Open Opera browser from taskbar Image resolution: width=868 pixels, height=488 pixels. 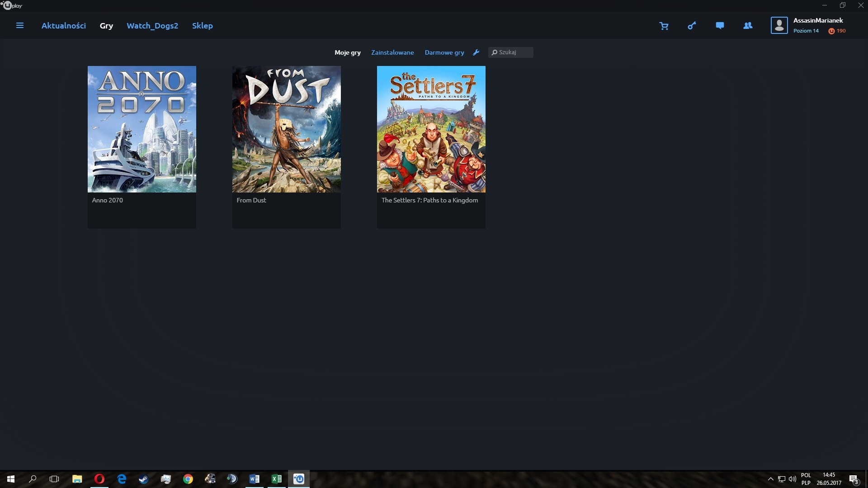pos(99,479)
